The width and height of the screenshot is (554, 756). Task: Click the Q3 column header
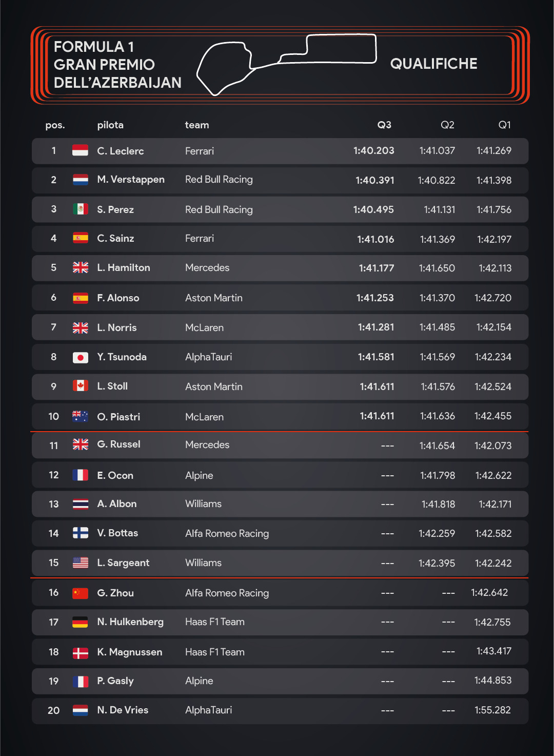coord(384,125)
